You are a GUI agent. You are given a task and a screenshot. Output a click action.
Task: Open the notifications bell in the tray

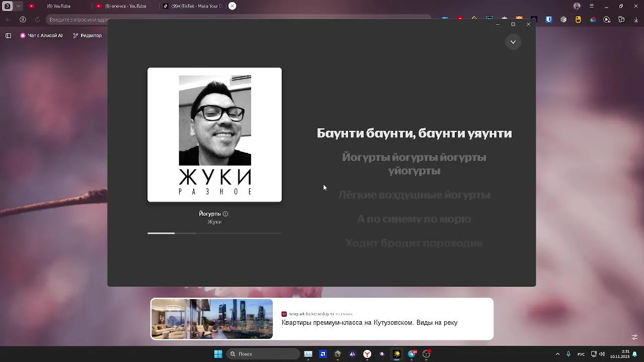(x=635, y=354)
